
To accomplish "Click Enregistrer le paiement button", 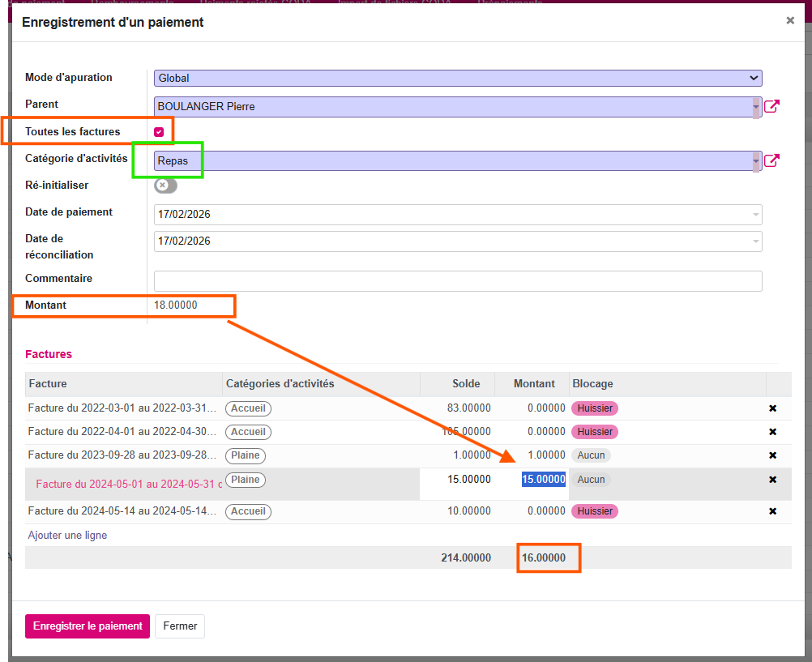I will [x=88, y=626].
